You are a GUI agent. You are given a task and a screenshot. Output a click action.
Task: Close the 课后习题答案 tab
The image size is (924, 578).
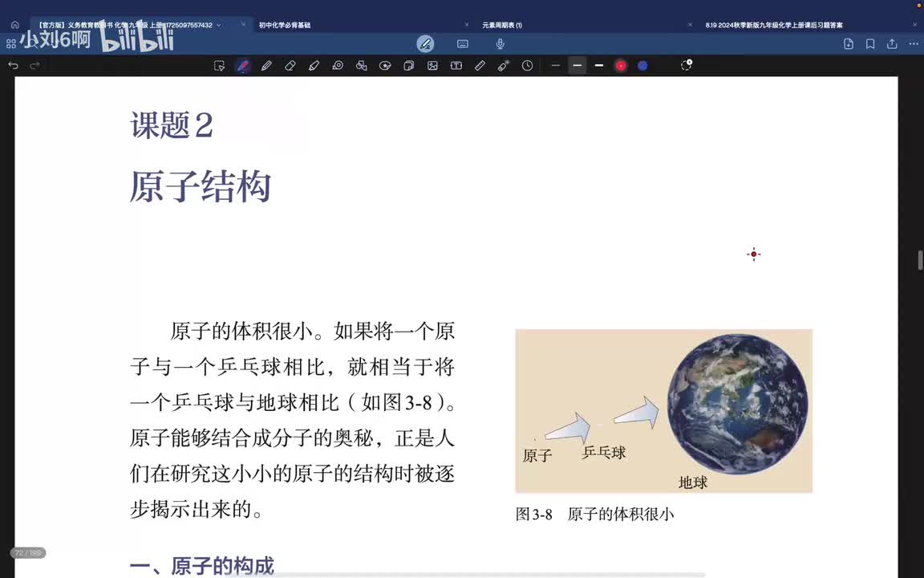(915, 25)
